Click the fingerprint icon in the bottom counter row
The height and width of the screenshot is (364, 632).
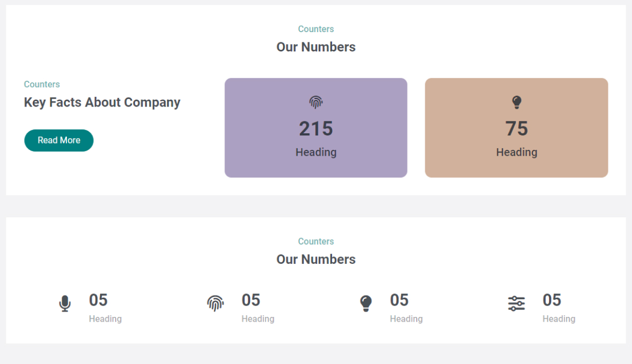(215, 304)
